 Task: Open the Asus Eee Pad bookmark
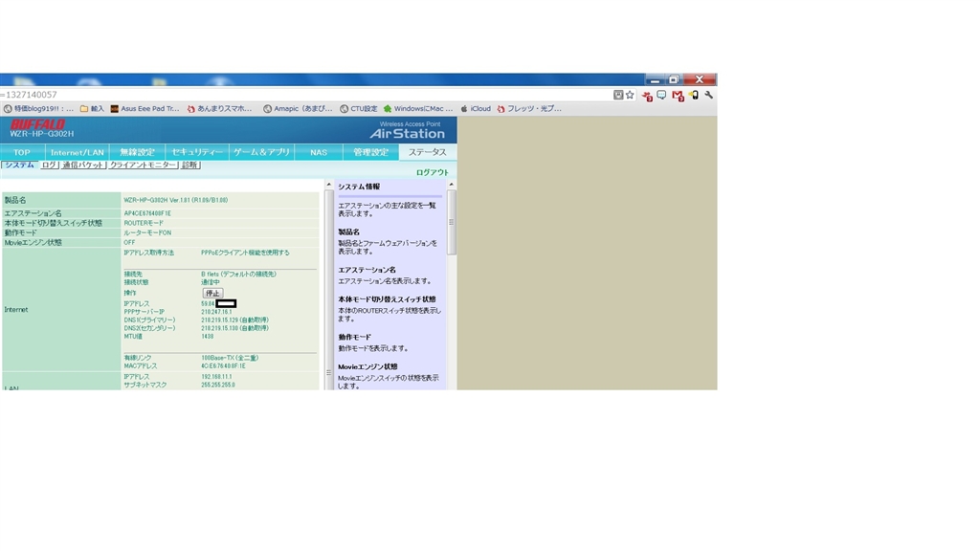(145, 109)
